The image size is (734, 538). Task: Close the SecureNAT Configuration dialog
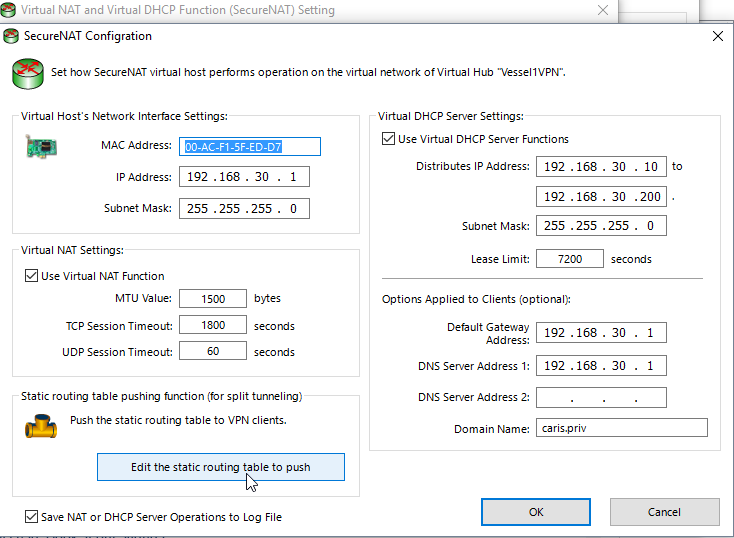(718, 36)
